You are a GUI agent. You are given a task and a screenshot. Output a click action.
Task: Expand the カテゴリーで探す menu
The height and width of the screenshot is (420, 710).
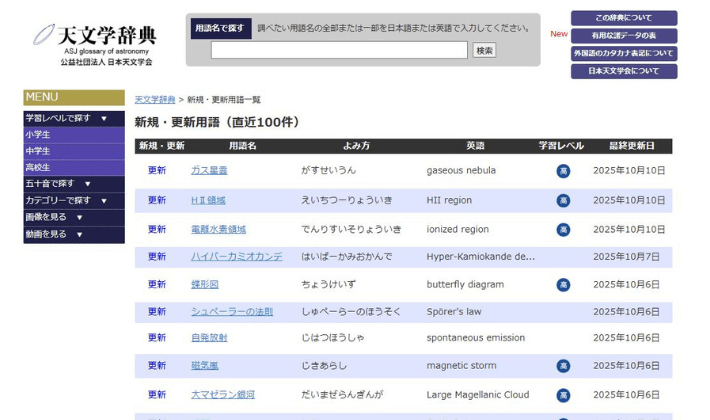tap(74, 201)
